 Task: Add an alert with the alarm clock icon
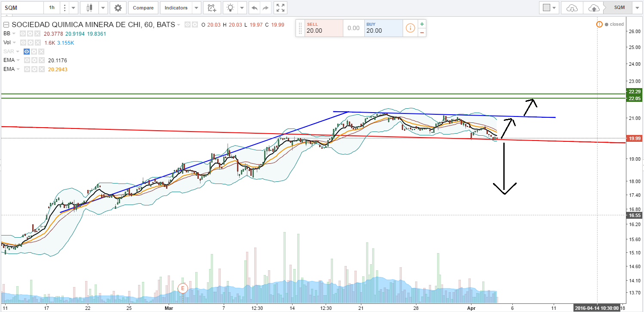[x=211, y=8]
